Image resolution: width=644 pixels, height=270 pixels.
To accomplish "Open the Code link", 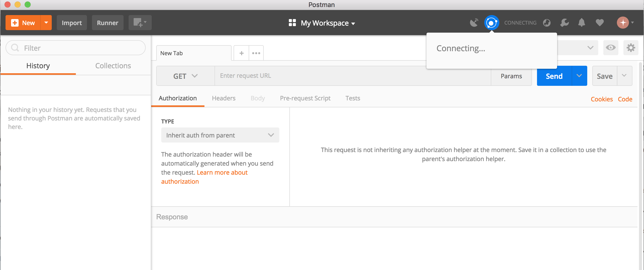I will [x=625, y=99].
